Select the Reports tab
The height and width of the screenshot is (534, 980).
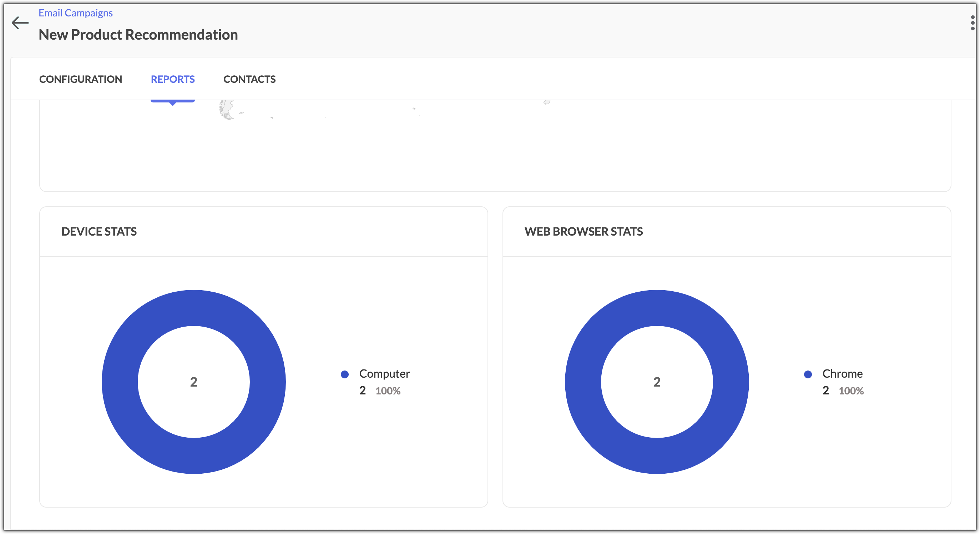coord(173,79)
